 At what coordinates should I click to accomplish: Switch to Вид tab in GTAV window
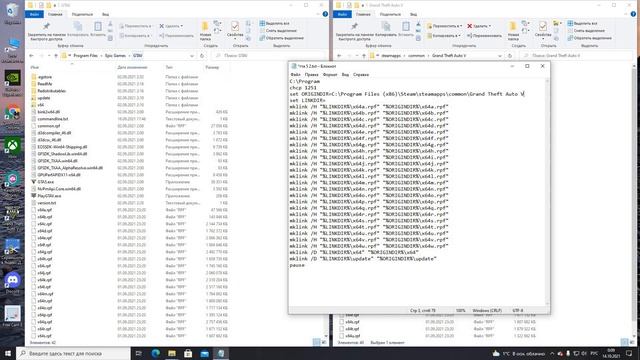(105, 14)
